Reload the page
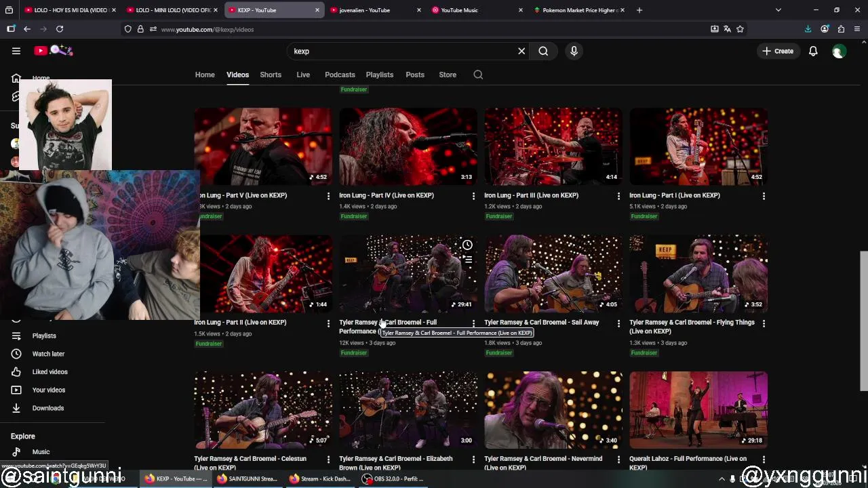Image resolution: width=868 pixels, height=488 pixels. tap(60, 29)
